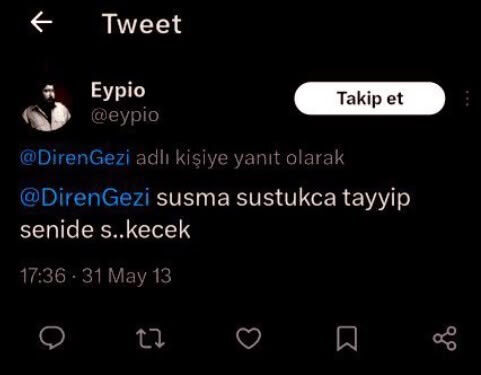Tap the 17:36 time stamp

point(43,276)
